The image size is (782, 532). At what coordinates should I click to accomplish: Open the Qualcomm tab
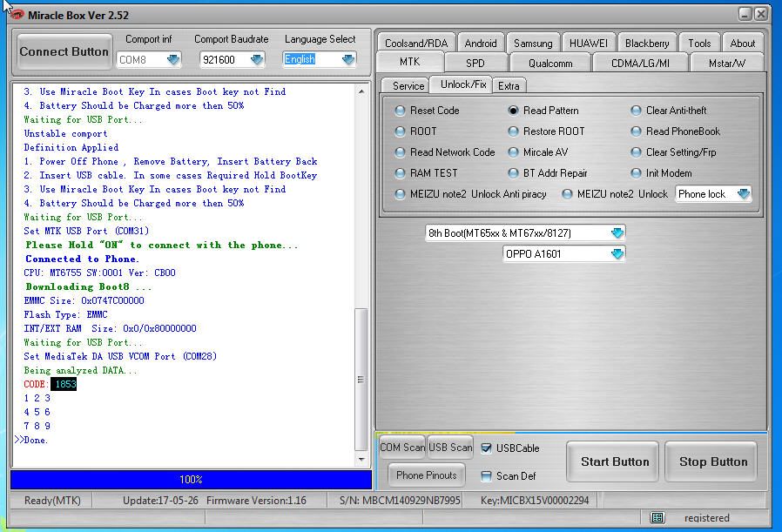click(x=550, y=64)
